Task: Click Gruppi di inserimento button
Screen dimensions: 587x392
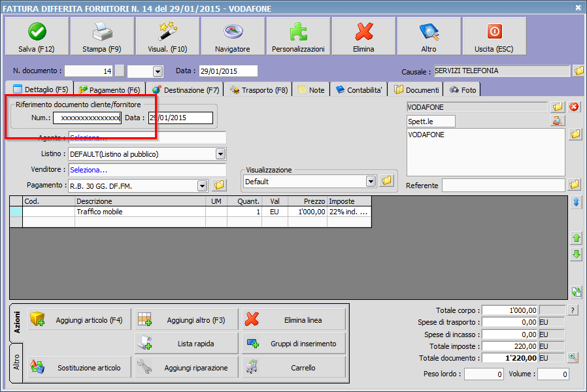Action: tap(293, 344)
